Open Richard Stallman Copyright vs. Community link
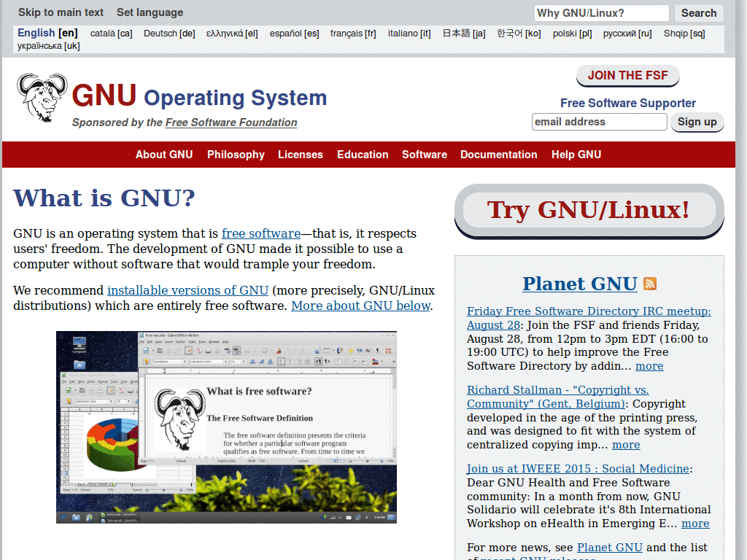747x560 pixels. point(558,397)
